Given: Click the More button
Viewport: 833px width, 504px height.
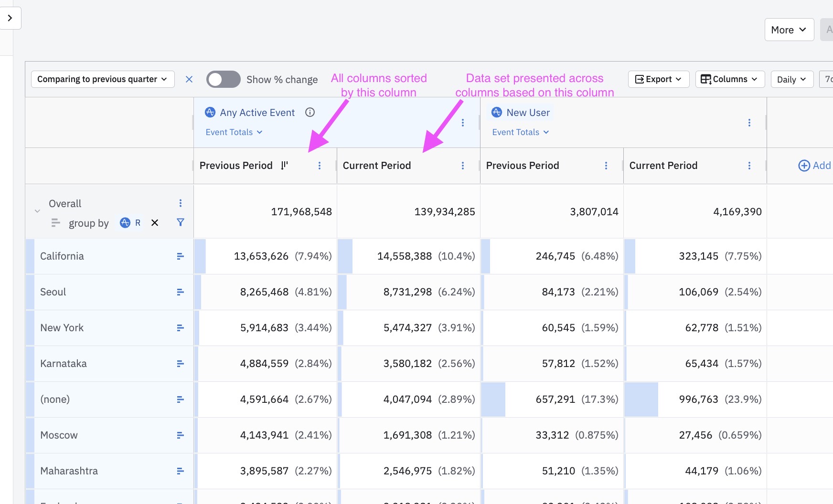Looking at the screenshot, I should (789, 30).
